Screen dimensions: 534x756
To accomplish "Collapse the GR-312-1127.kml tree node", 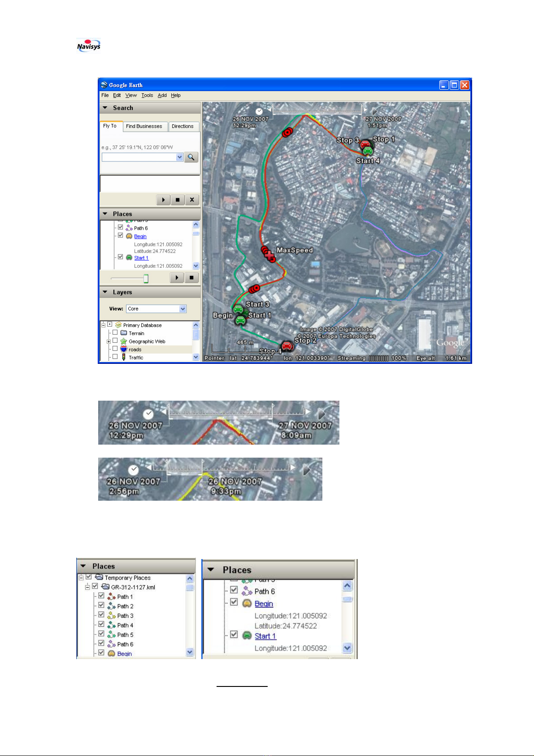I will click(88, 587).
